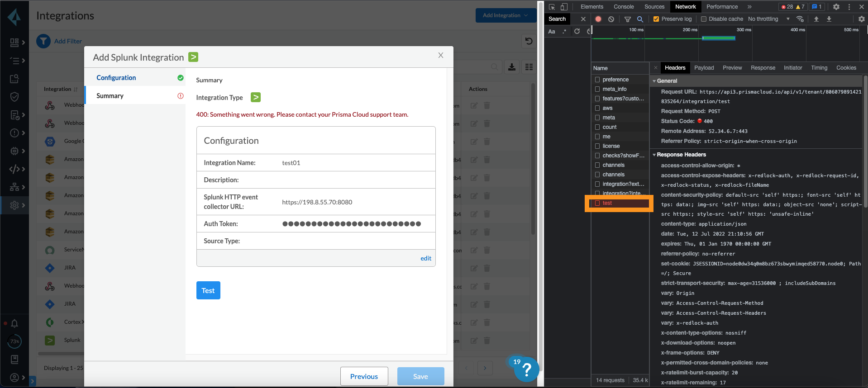Screen dimensions: 868x388
Task: Toggle Match Case in search panel
Action: (x=552, y=31)
